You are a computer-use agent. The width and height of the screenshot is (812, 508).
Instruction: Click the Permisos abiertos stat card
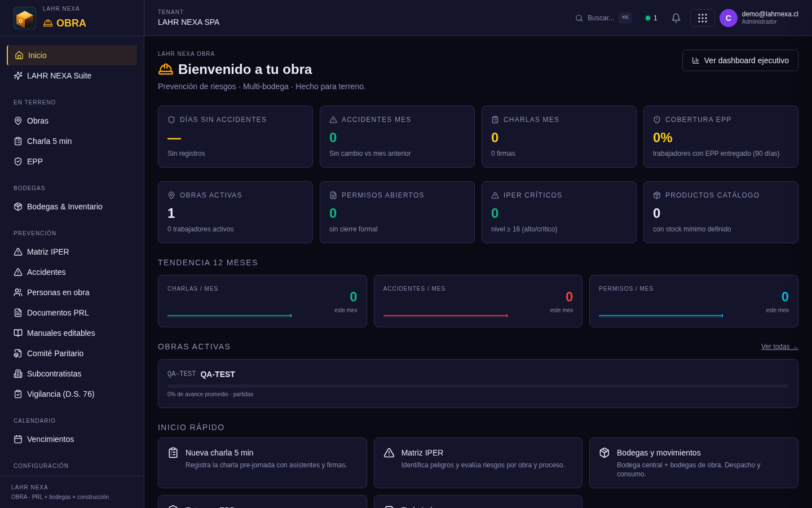(x=397, y=212)
